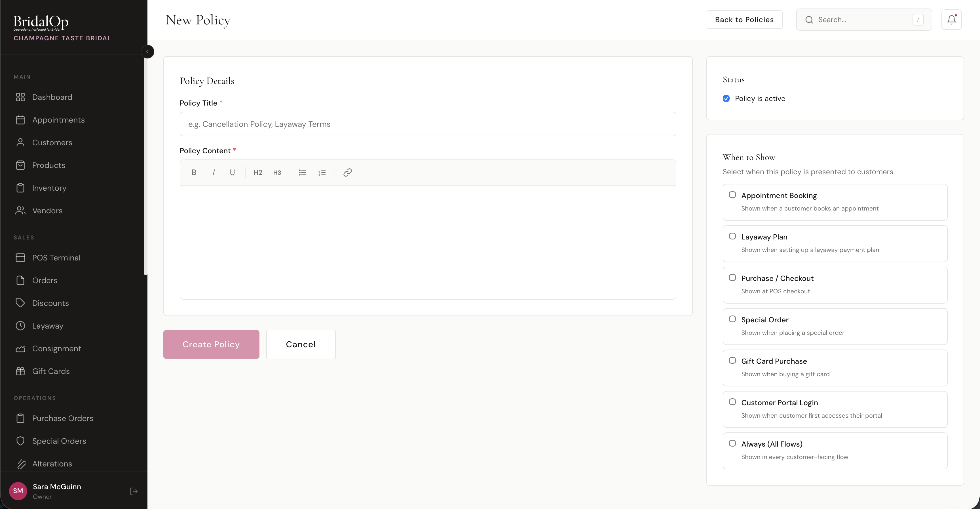Apply italic formatting in Policy Content
Screen dimensions: 980x509
tap(214, 173)
